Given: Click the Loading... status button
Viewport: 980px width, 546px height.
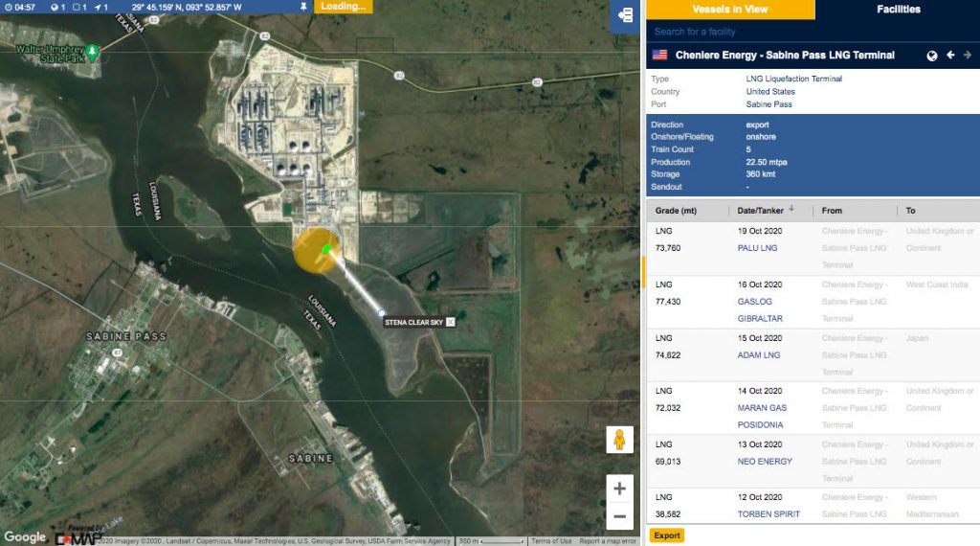Looking at the screenshot, I should coord(344,7).
